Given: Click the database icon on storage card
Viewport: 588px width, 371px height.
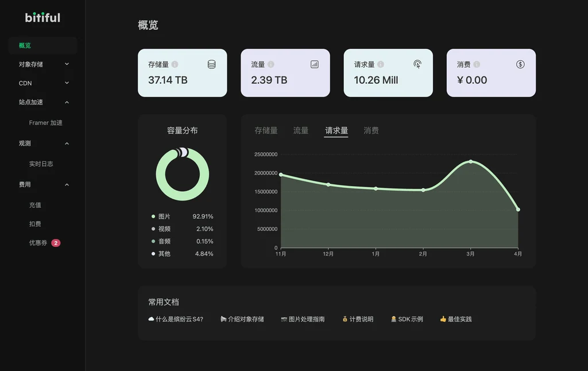Looking at the screenshot, I should 211,64.
